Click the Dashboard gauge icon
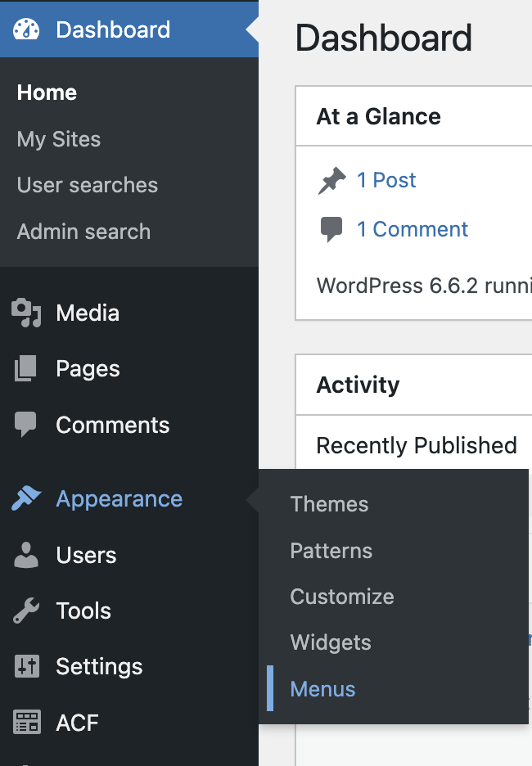Screen dimensions: 532x766 pyautogui.click(x=26, y=29)
